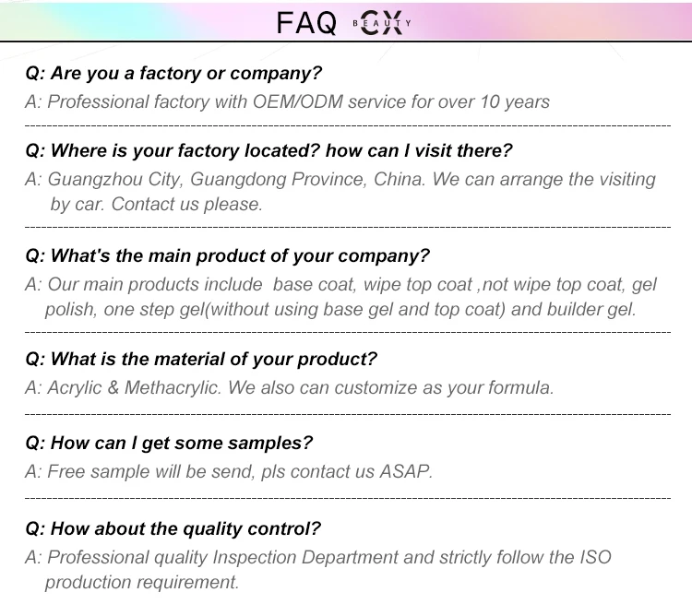Open the 'How can I get some samples?' question
The height and width of the screenshot is (616, 692).
coord(169,443)
